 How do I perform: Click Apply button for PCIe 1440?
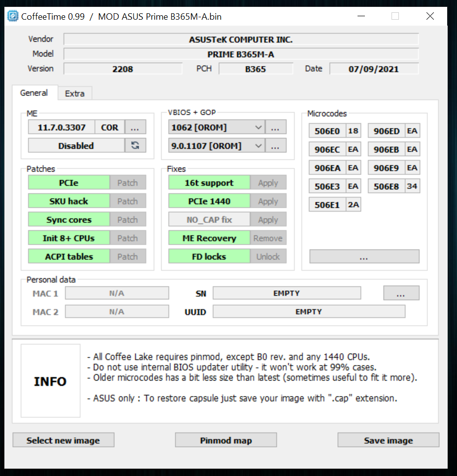point(268,201)
